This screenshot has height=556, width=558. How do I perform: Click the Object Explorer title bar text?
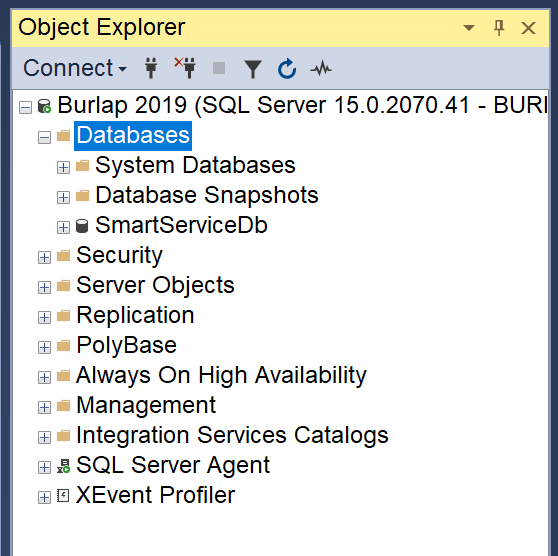(102, 27)
